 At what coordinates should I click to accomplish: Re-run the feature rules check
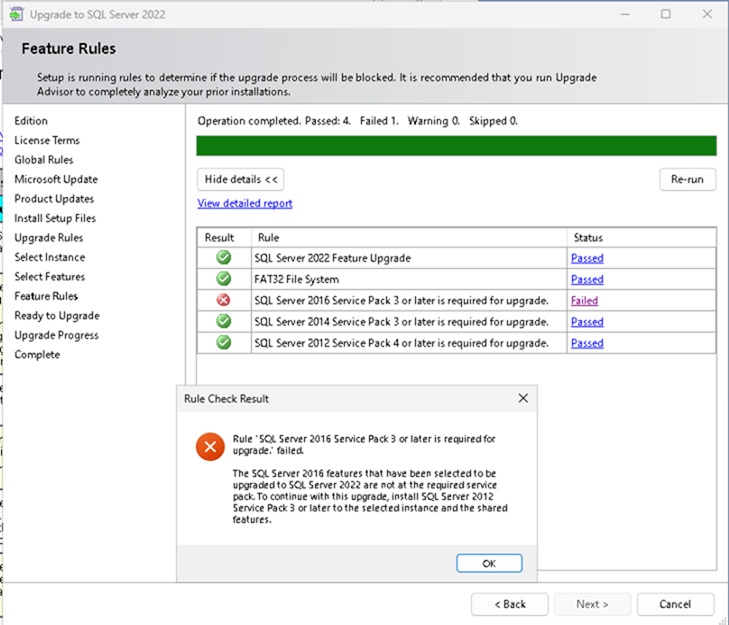click(687, 180)
